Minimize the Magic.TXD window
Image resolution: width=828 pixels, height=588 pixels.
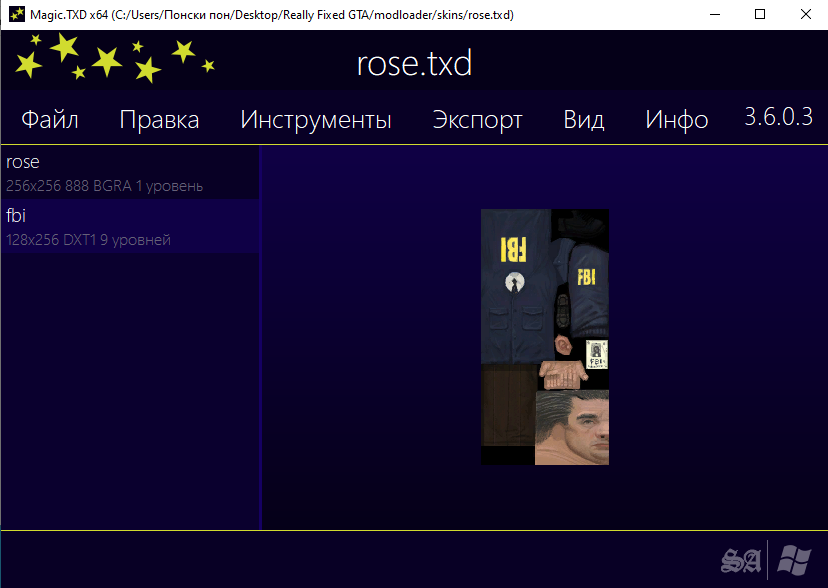pos(714,14)
